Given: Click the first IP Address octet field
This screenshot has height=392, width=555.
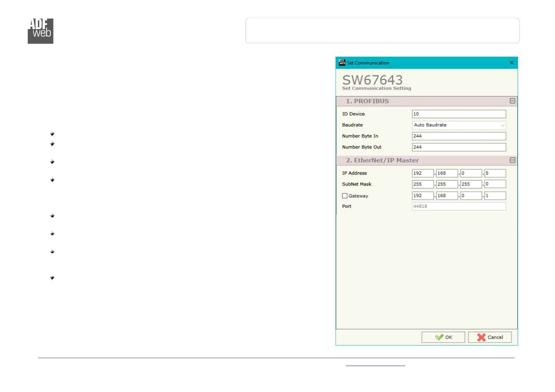Looking at the screenshot, I should click(423, 173).
